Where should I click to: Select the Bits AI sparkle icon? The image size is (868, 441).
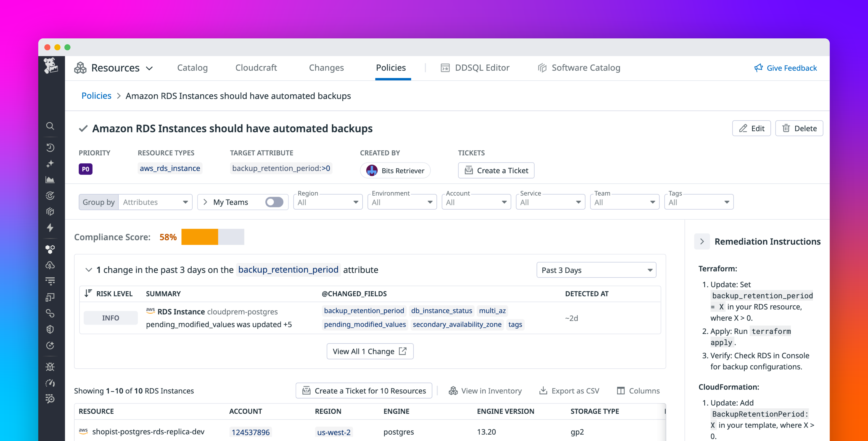pos(50,164)
